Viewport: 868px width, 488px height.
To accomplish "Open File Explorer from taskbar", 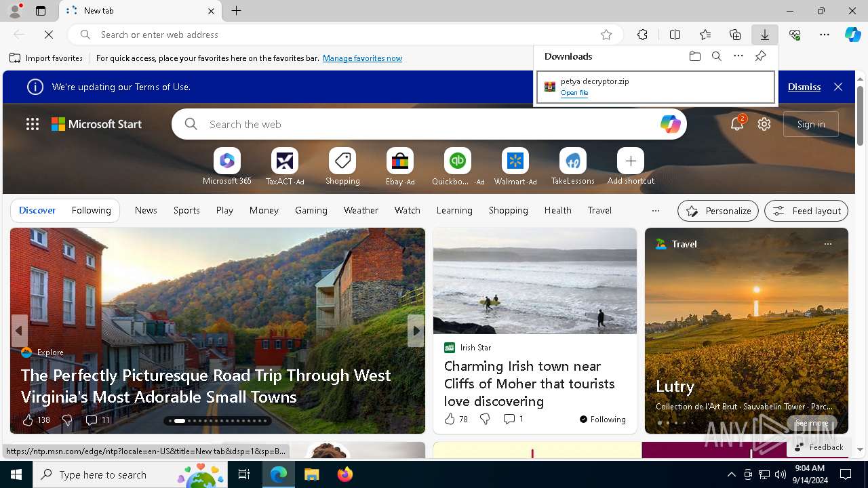I will 312,474.
